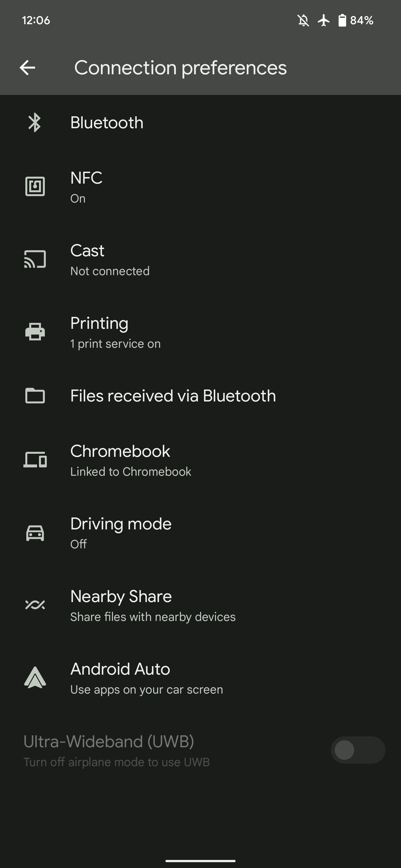Open Files received via Bluetooth
401x868 pixels.
(x=173, y=396)
